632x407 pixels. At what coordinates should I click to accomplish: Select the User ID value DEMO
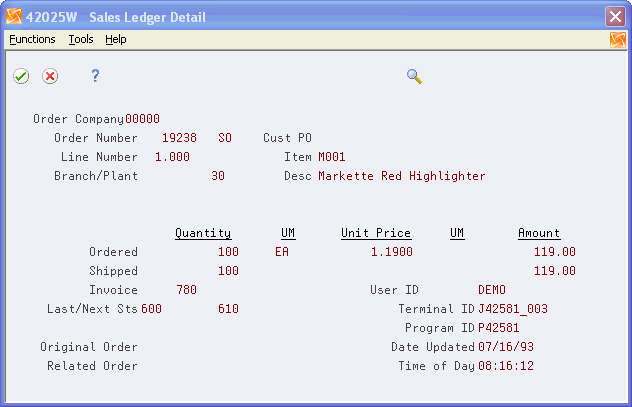click(492, 290)
